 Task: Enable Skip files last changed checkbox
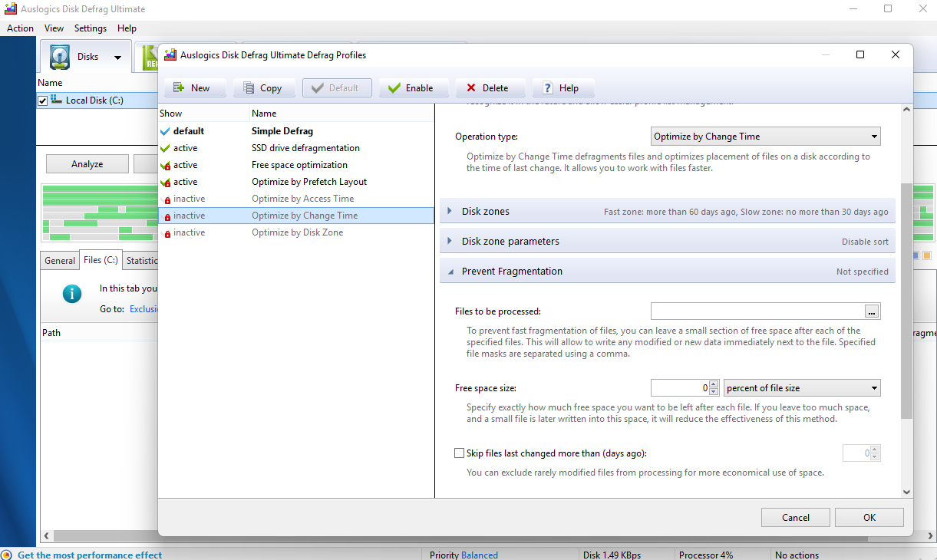coord(460,453)
